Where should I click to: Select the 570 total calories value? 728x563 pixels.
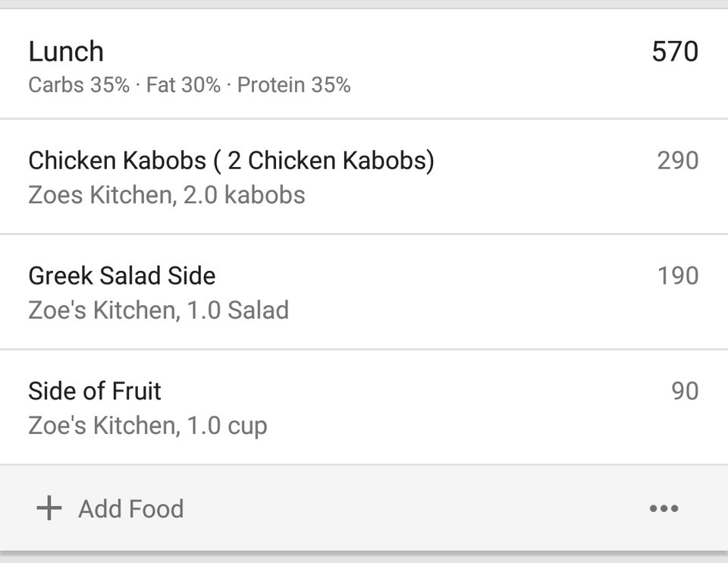tap(675, 51)
